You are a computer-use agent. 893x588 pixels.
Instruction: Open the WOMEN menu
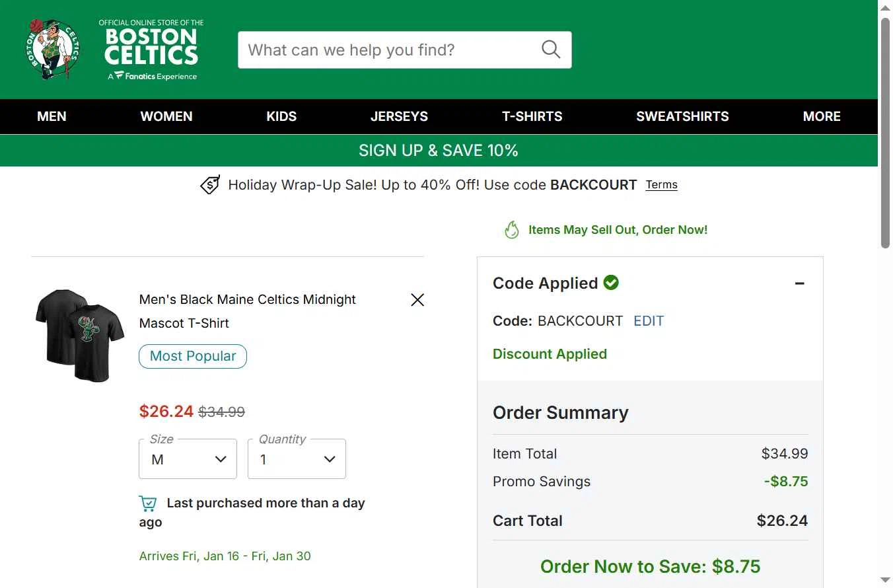(166, 116)
